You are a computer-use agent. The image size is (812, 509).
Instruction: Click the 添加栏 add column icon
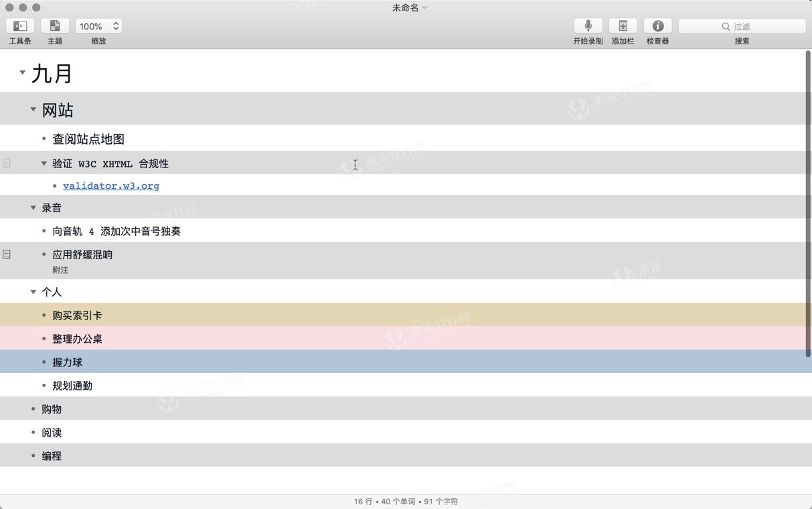(623, 25)
